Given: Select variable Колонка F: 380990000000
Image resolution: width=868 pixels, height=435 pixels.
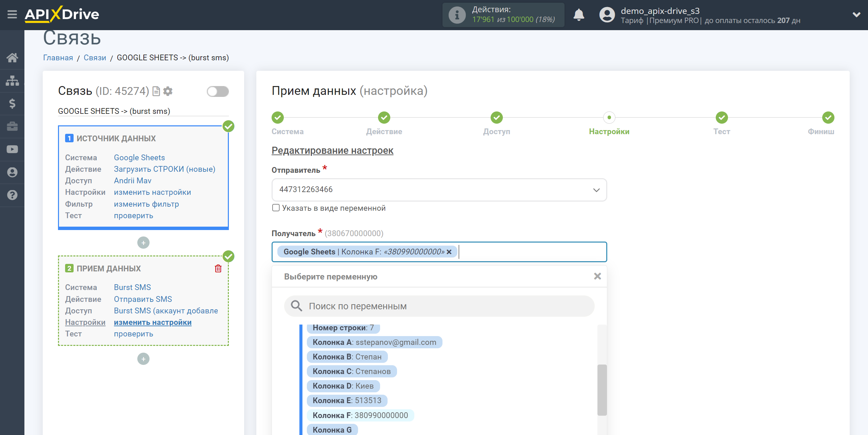Looking at the screenshot, I should coord(360,415).
